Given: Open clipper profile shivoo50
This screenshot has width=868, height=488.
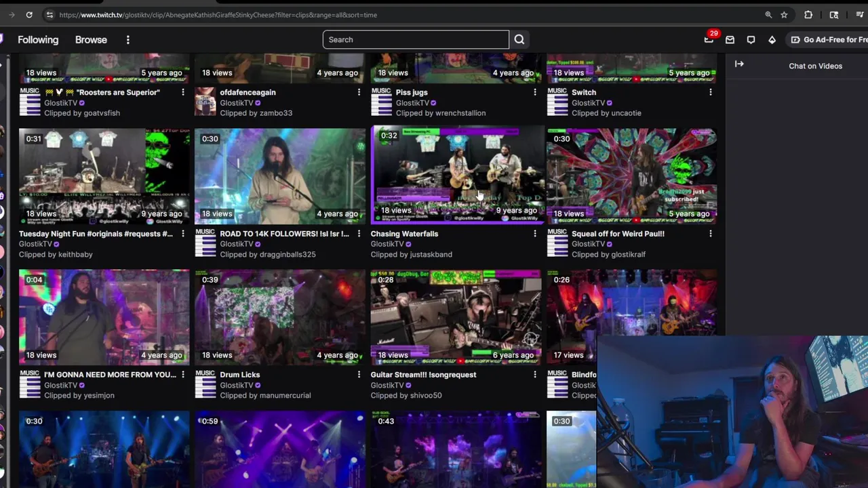Looking at the screenshot, I should point(425,396).
